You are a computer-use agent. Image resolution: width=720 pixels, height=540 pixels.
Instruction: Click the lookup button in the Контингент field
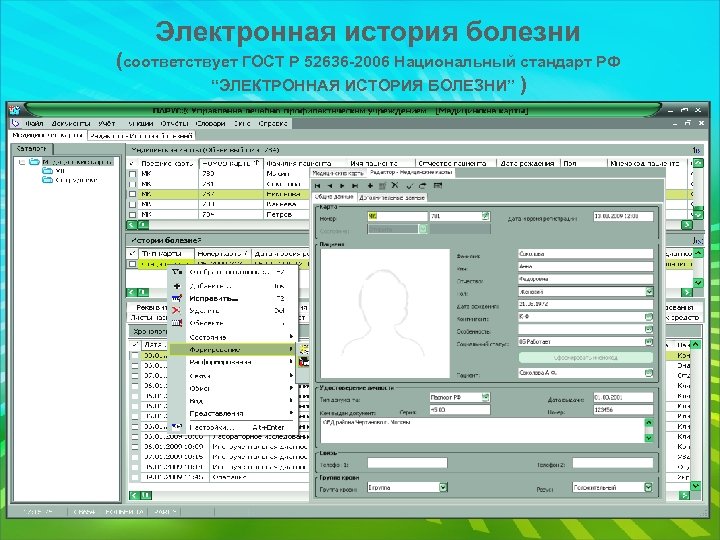coord(648,317)
